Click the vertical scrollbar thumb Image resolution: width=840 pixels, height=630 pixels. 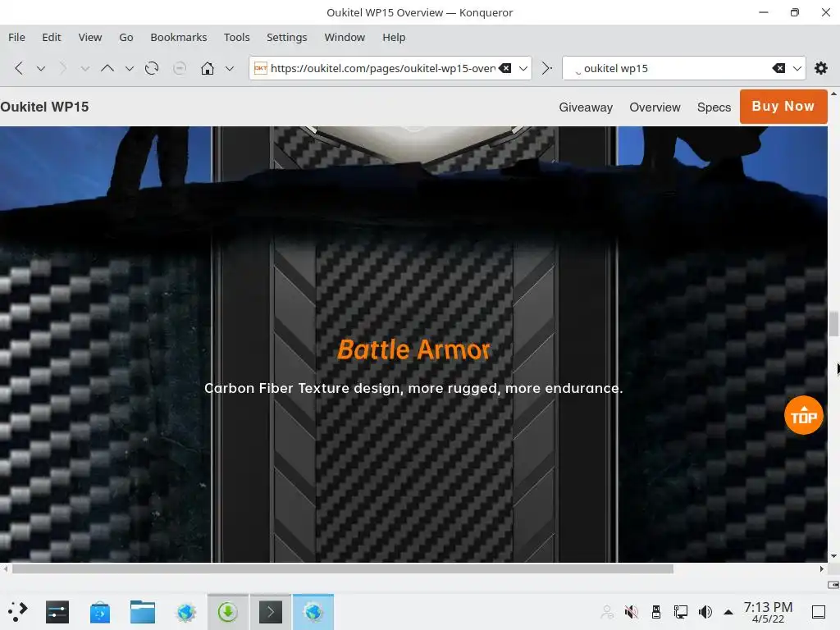coord(833,323)
